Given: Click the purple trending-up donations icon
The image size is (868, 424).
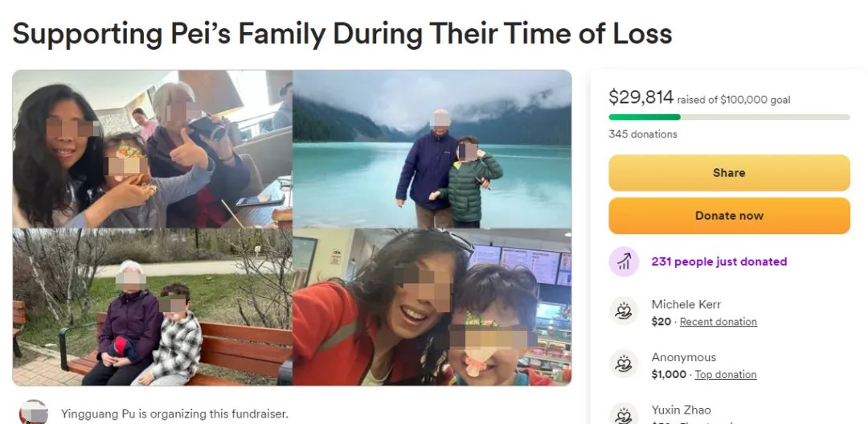Looking at the screenshot, I should pyautogui.click(x=624, y=261).
